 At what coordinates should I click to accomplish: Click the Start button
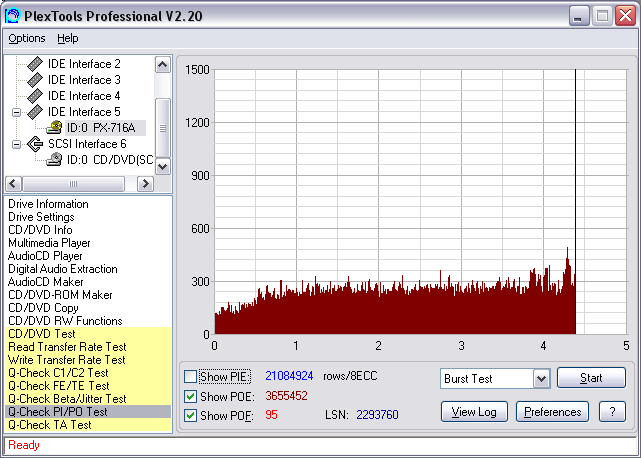click(591, 378)
